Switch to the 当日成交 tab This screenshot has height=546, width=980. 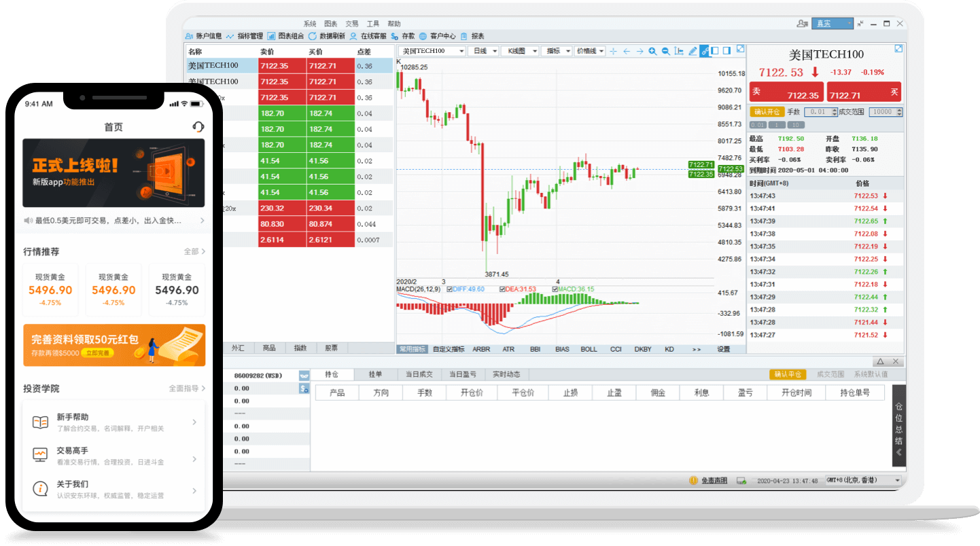[419, 374]
